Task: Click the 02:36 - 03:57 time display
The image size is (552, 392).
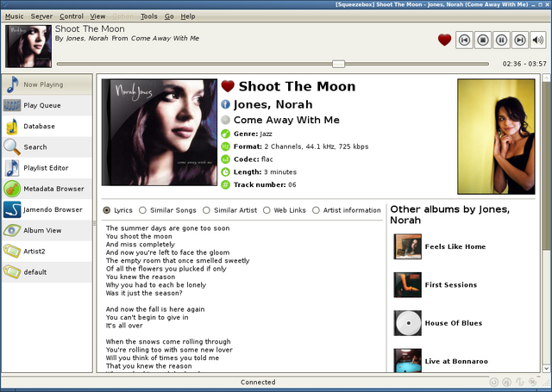Action: click(524, 64)
